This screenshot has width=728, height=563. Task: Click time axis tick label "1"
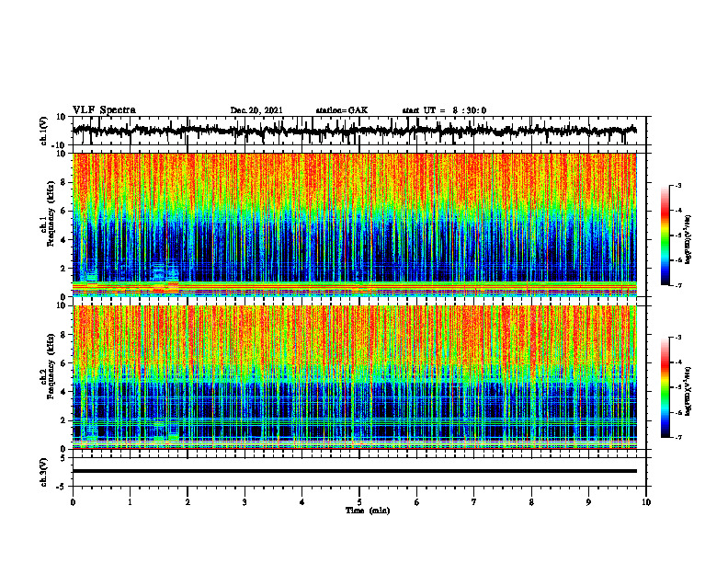click(x=130, y=502)
